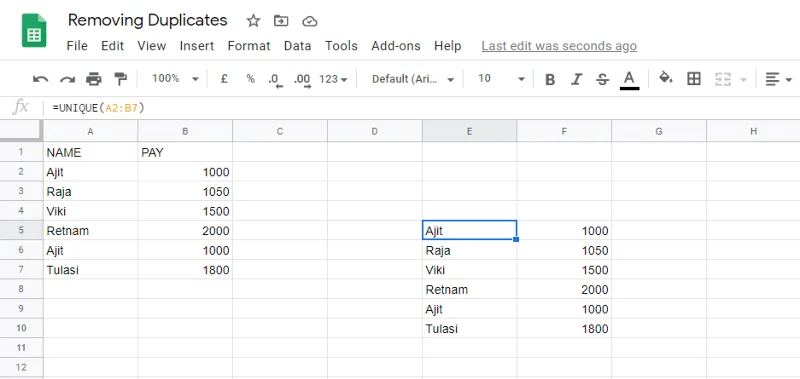Select cell B4 with value 1500
This screenshot has width=800, height=379.
pyautogui.click(x=185, y=211)
